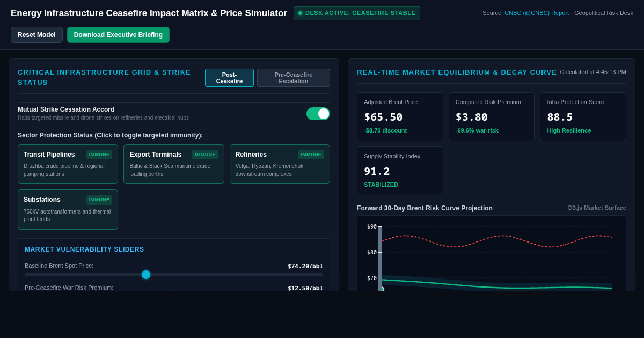Viewport: 644px width, 338px height.
Task: Click the Market Vulnerability Sliders heading
Action: 84,249
